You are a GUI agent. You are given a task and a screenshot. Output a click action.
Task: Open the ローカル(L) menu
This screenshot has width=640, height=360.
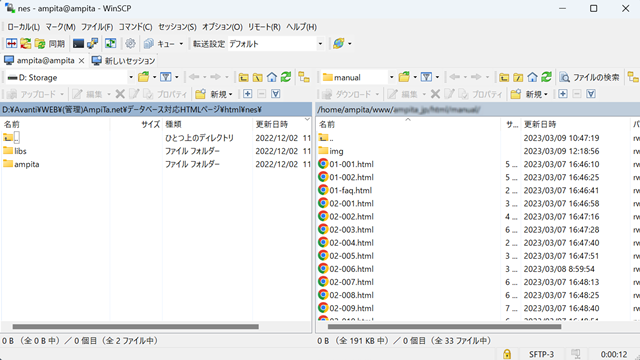[x=23, y=27]
